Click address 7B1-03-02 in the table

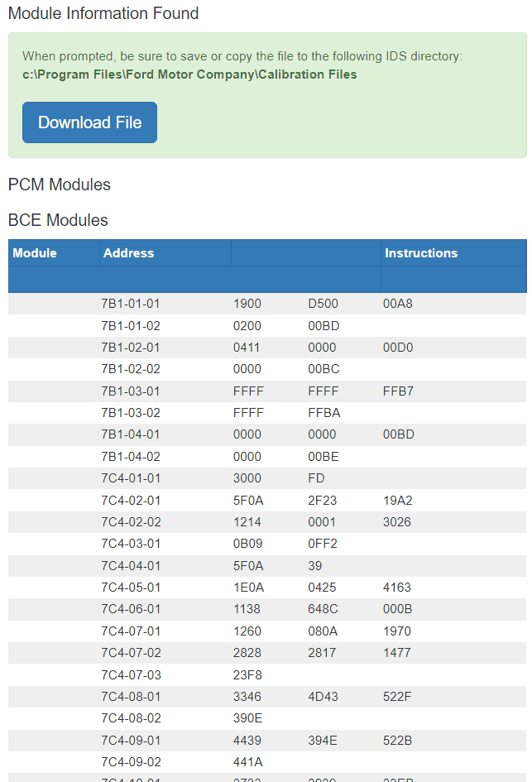(x=131, y=413)
